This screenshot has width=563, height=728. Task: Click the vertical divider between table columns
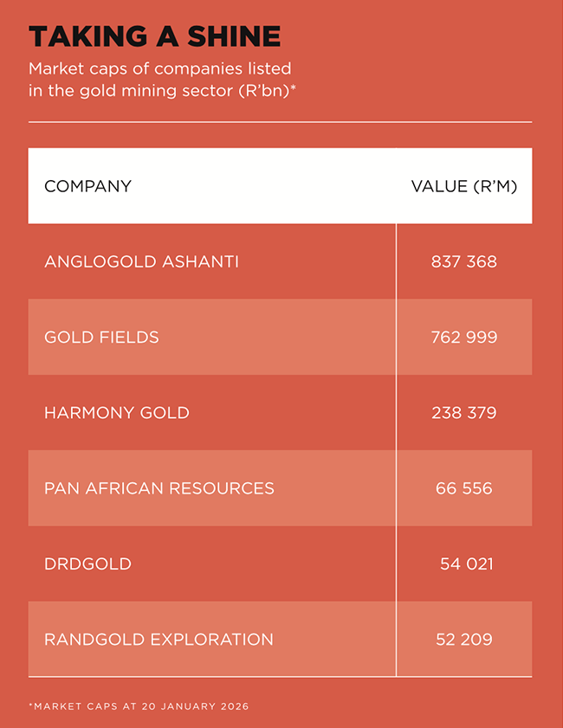396,450
